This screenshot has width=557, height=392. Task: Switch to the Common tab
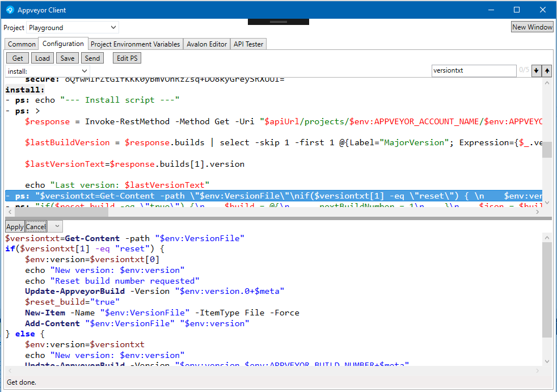click(x=22, y=44)
